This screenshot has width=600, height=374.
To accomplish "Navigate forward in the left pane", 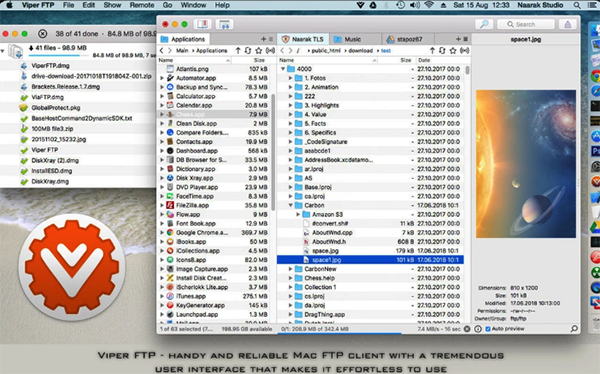I will coord(170,51).
